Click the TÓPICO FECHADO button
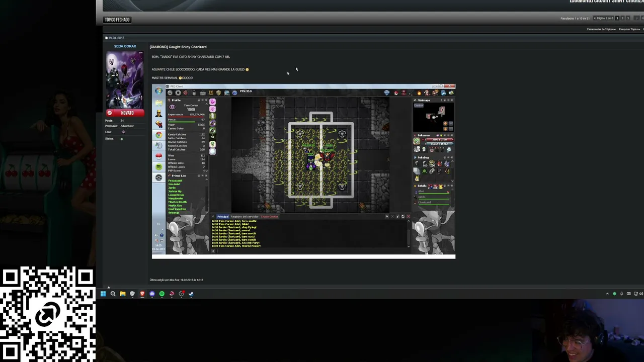The height and width of the screenshot is (362, 644). (x=117, y=20)
